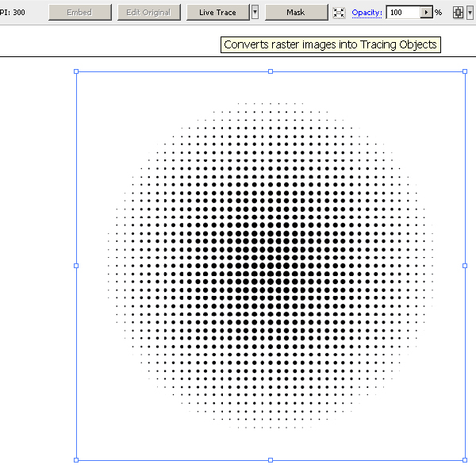Open the Live Trace presets dropdown arrow
The width and height of the screenshot is (476, 476).
[x=255, y=13]
